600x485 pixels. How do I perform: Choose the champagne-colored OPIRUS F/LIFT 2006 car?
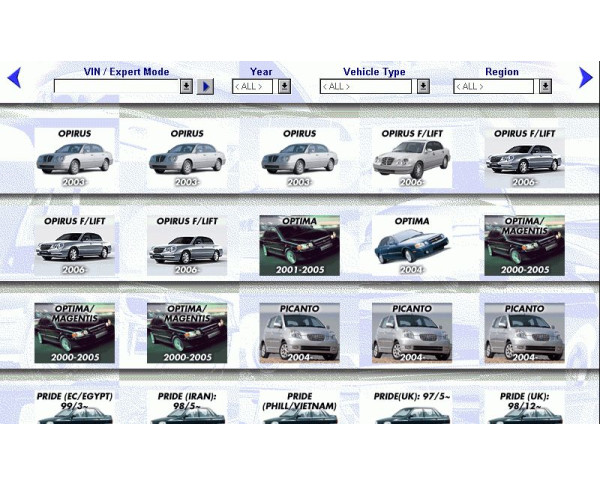coord(412,158)
